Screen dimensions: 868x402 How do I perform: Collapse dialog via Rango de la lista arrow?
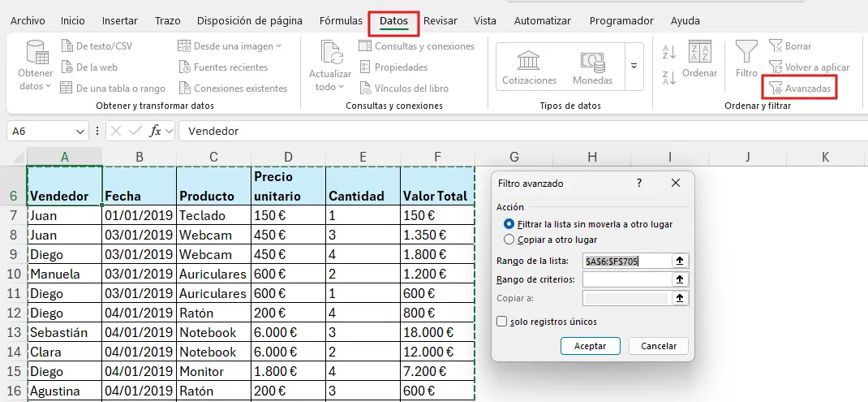coord(680,262)
